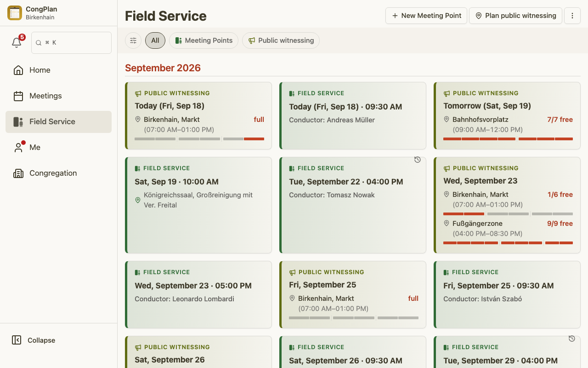Click field service icon on Fri, September 25 09:30 card
Viewport: 588px width, 368px height.
point(446,272)
